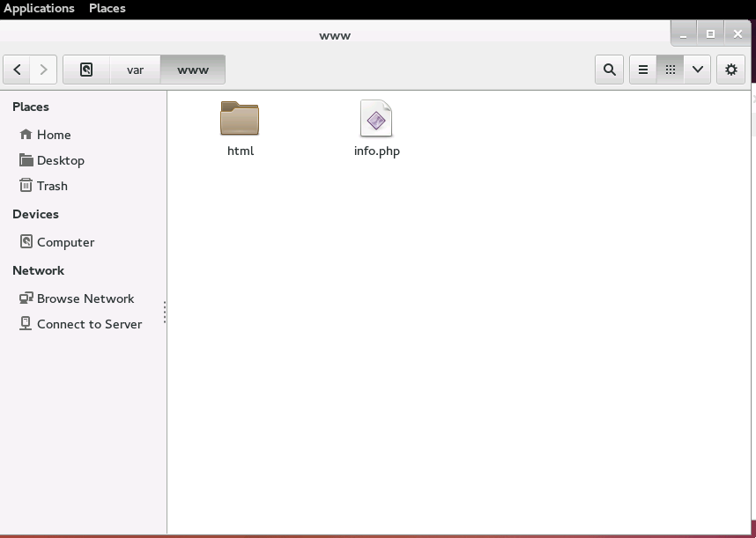
Task: Open the search magnifier button
Action: pyautogui.click(x=610, y=70)
